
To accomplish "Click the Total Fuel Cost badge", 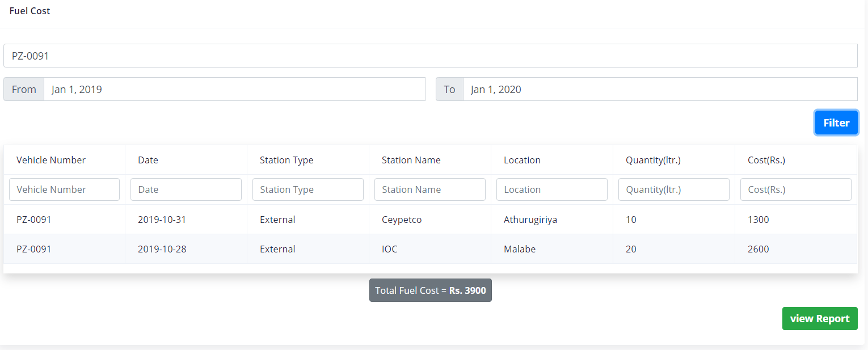I will click(x=430, y=290).
